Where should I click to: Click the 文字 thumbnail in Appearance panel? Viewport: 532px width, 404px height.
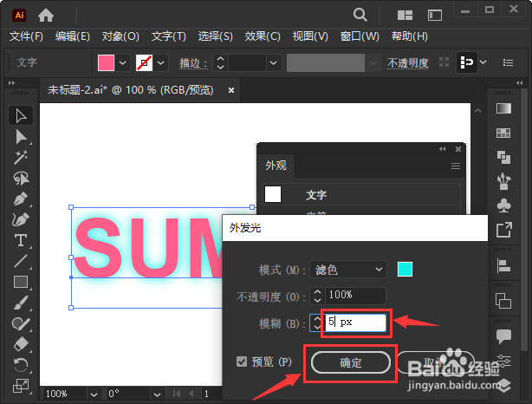click(x=273, y=194)
